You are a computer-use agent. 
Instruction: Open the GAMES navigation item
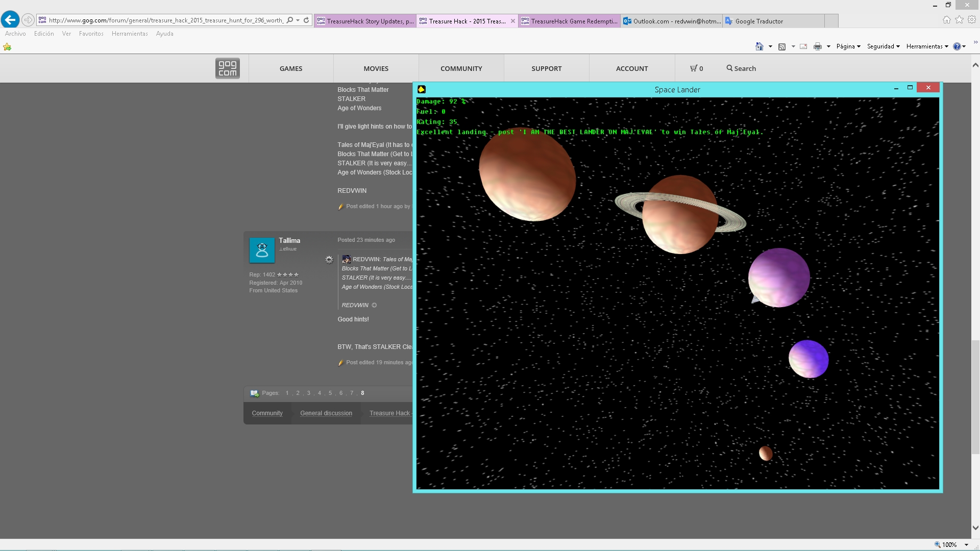click(x=291, y=68)
